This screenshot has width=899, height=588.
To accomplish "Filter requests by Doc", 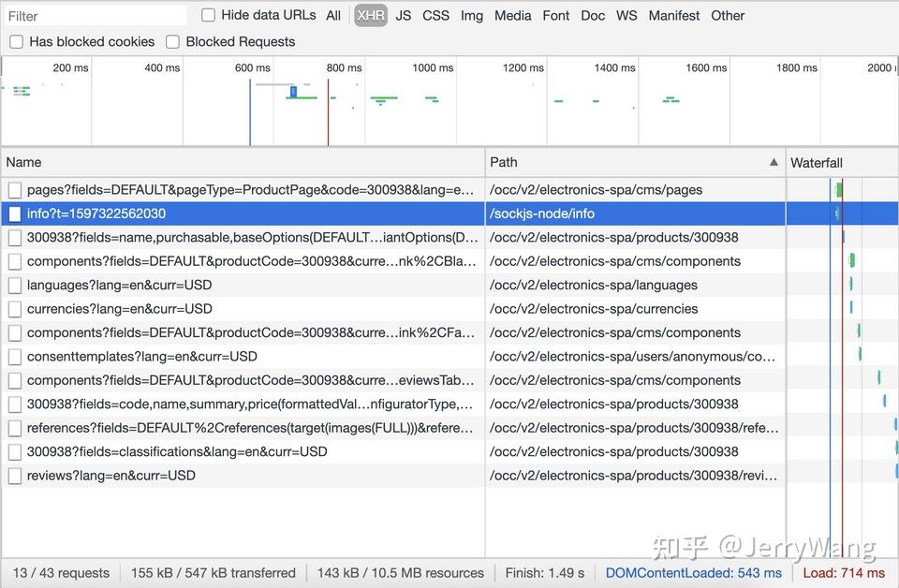I will click(592, 16).
